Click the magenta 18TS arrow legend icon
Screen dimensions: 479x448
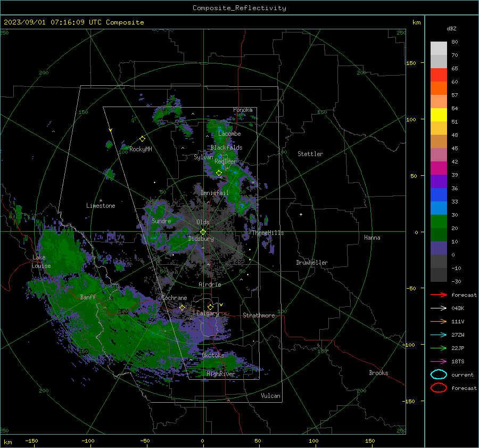[x=439, y=362]
